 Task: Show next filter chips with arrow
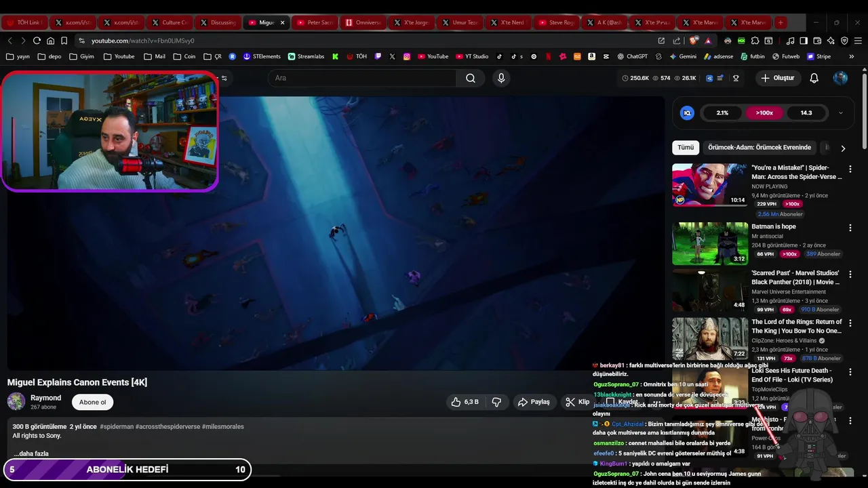(x=843, y=148)
